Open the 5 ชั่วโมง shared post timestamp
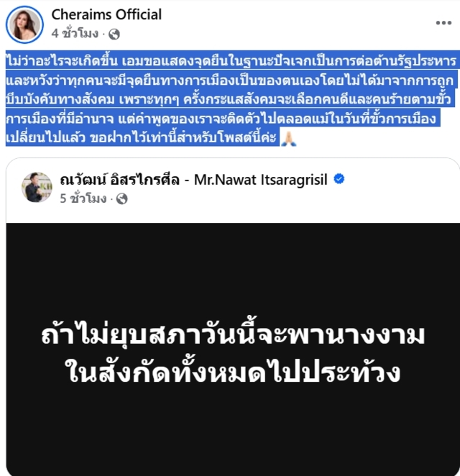Image resolution: width=460 pixels, height=476 pixels. pos(83,198)
